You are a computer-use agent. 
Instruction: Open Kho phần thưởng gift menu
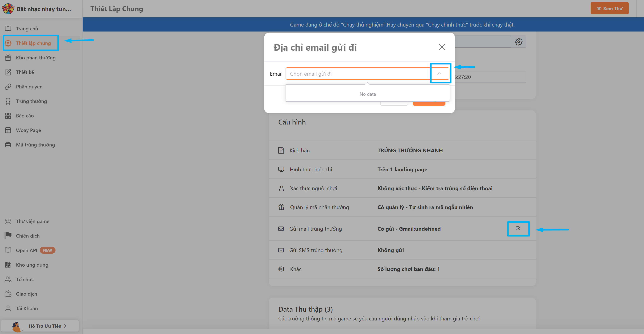point(35,58)
